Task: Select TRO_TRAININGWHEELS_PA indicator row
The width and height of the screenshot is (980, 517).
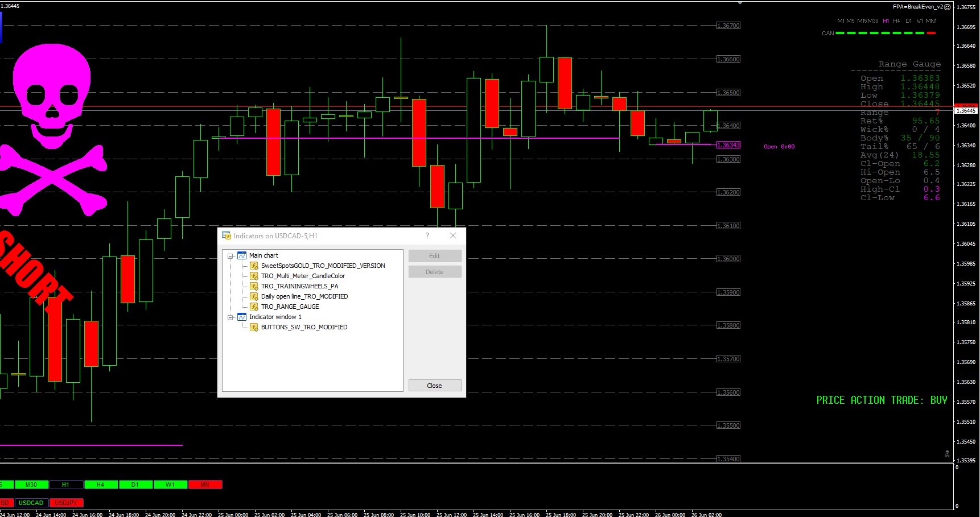Action: [299, 286]
